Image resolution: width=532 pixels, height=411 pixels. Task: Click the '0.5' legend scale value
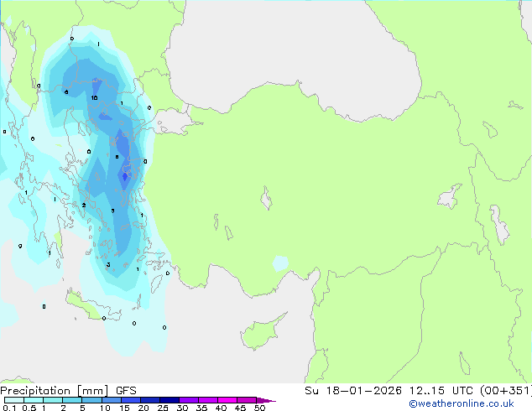pos(29,408)
